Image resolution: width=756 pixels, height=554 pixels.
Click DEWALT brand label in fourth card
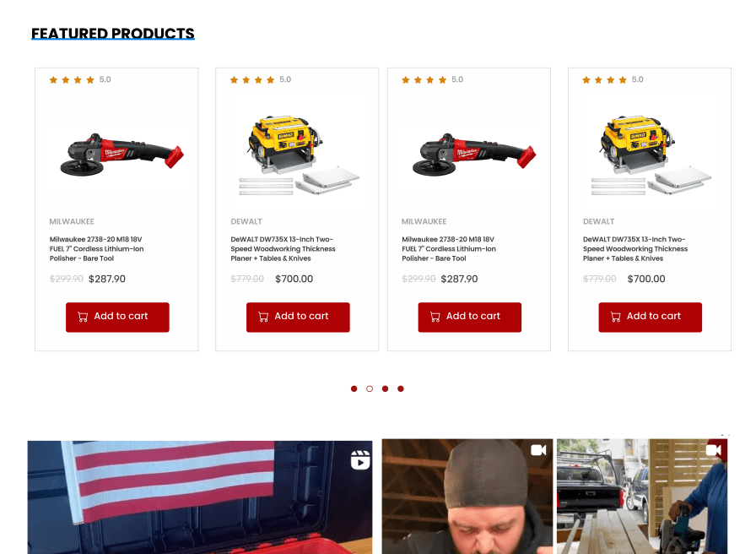(598, 221)
